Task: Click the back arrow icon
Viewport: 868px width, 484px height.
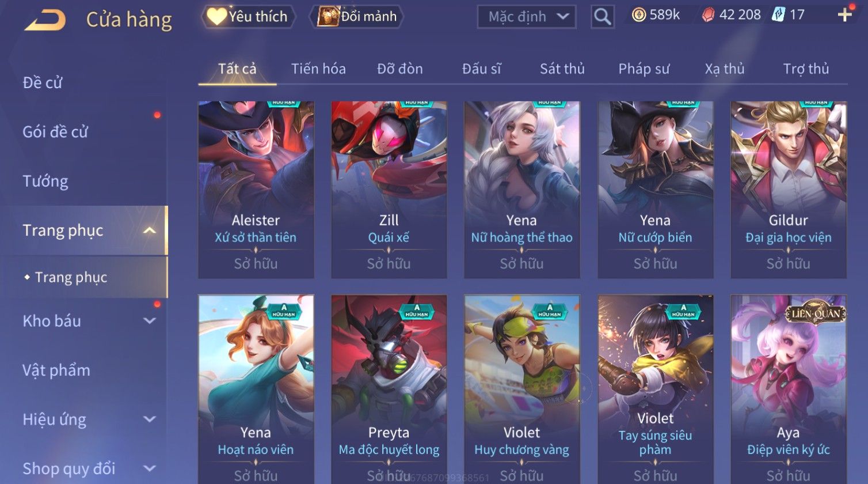Action: click(x=44, y=20)
